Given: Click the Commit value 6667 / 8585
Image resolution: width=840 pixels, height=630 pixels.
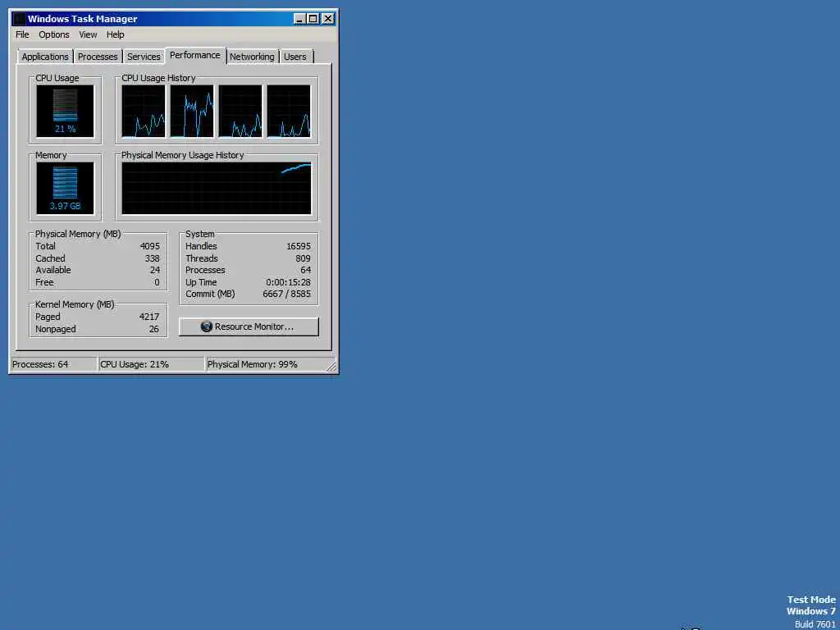Looking at the screenshot, I should (x=286, y=294).
